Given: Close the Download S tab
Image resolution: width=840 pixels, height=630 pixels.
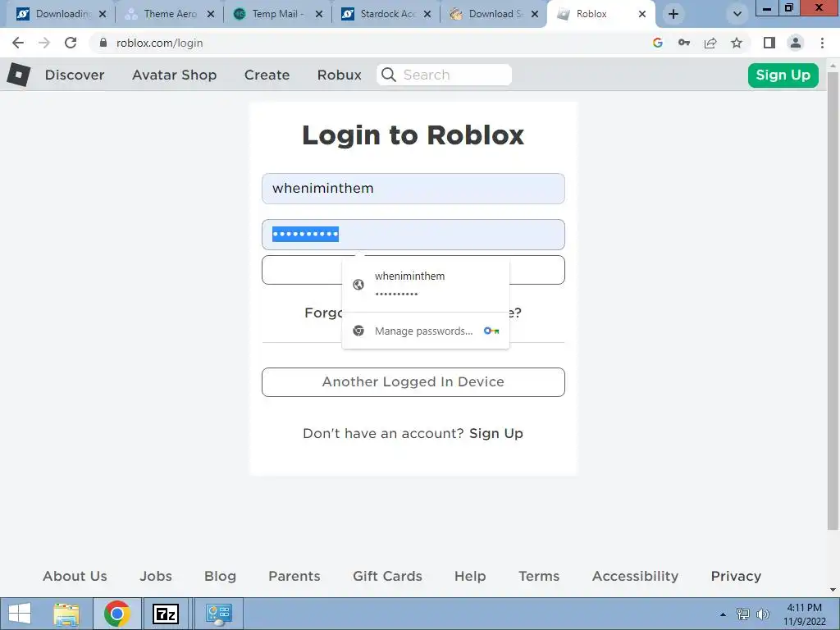Looking at the screenshot, I should pyautogui.click(x=535, y=14).
